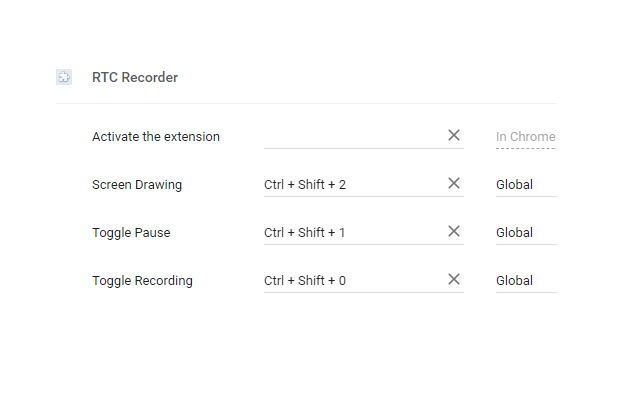Clear the Toggle Pause shortcut with X

tap(453, 231)
